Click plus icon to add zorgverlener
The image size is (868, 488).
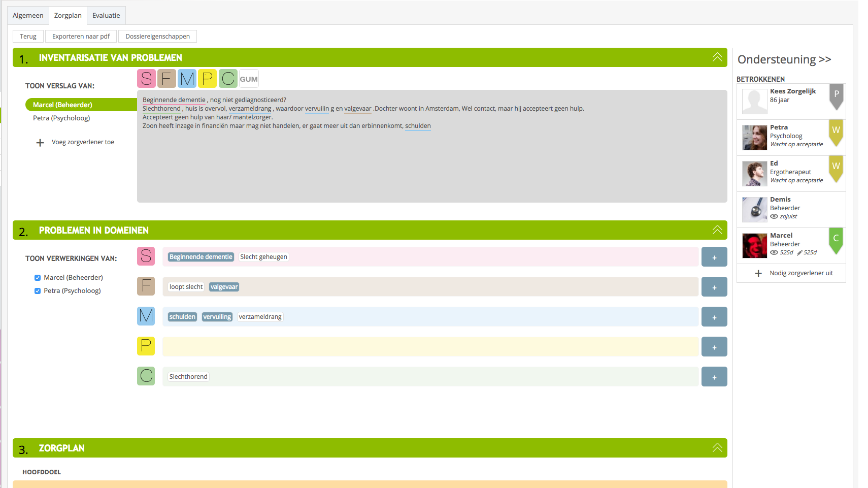(40, 143)
